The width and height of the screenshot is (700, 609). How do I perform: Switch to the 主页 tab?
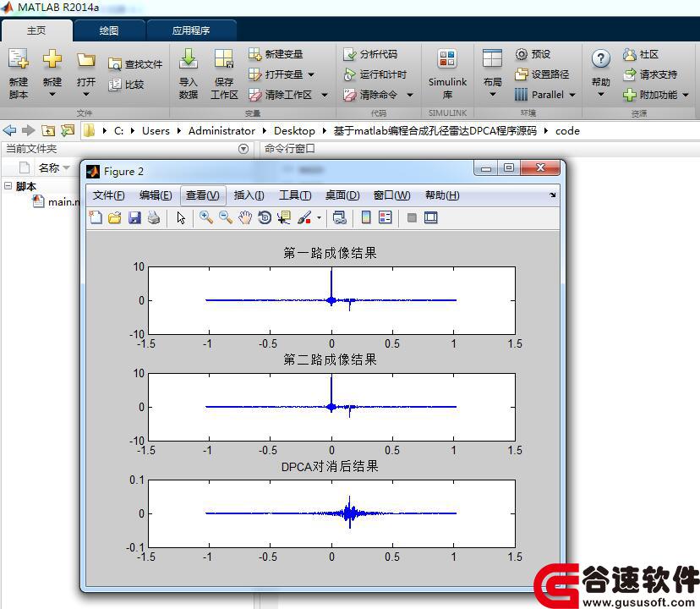[36, 30]
